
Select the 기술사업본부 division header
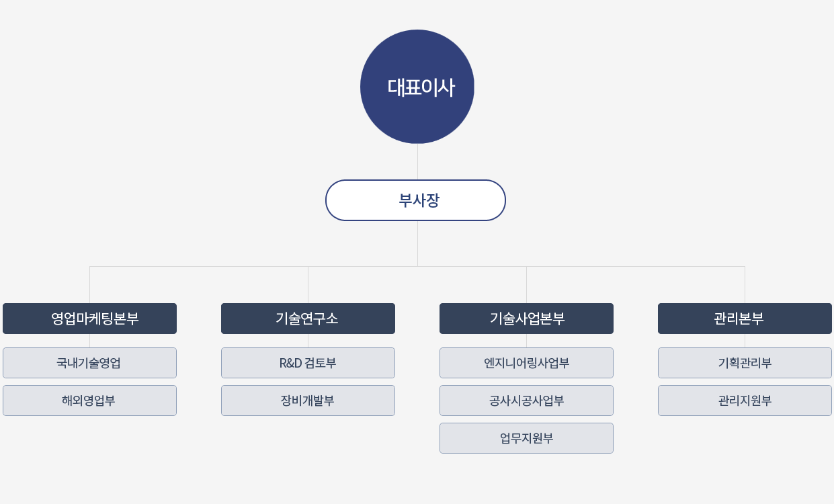[526, 319]
